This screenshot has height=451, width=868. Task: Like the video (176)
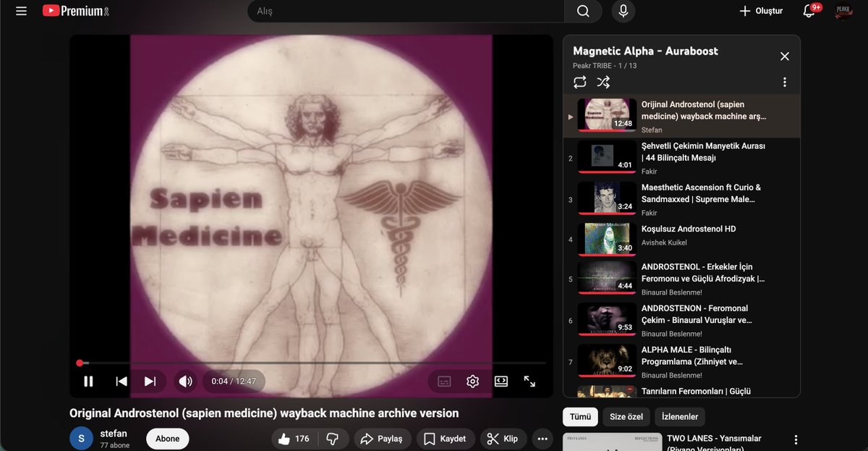pyautogui.click(x=294, y=439)
